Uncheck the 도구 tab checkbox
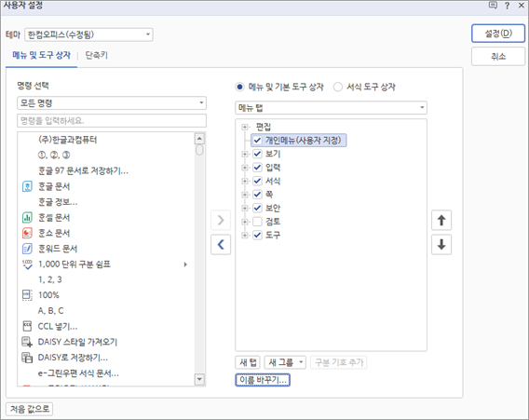The width and height of the screenshot is (529, 420). click(x=257, y=235)
